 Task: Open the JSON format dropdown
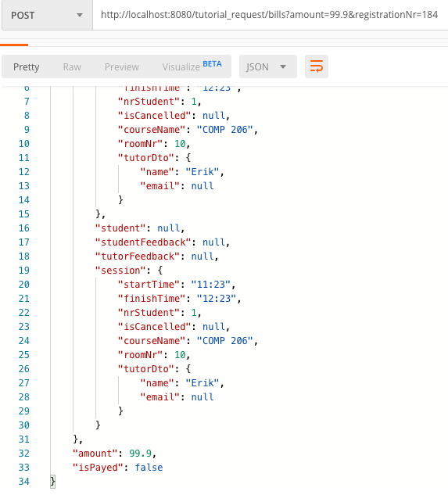267,66
